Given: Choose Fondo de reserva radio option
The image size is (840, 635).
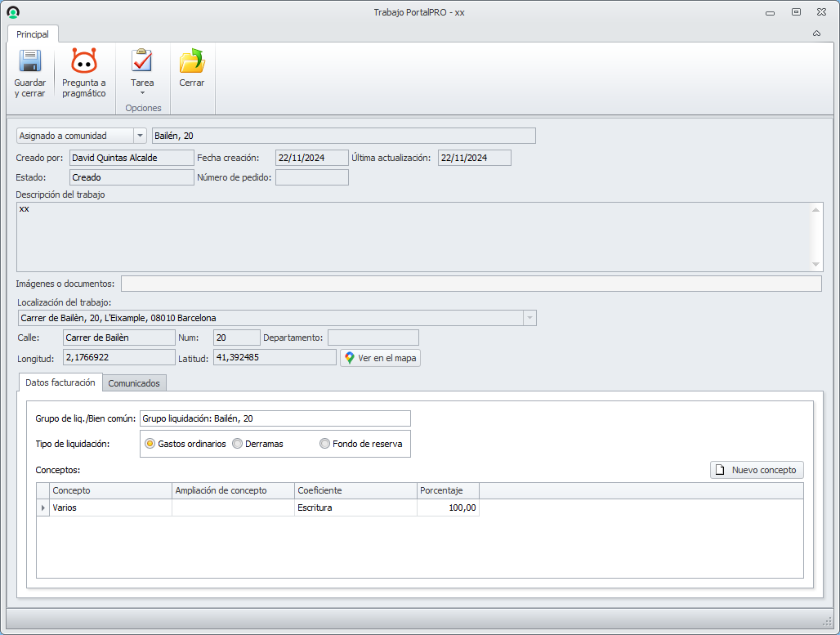Looking at the screenshot, I should pos(324,444).
